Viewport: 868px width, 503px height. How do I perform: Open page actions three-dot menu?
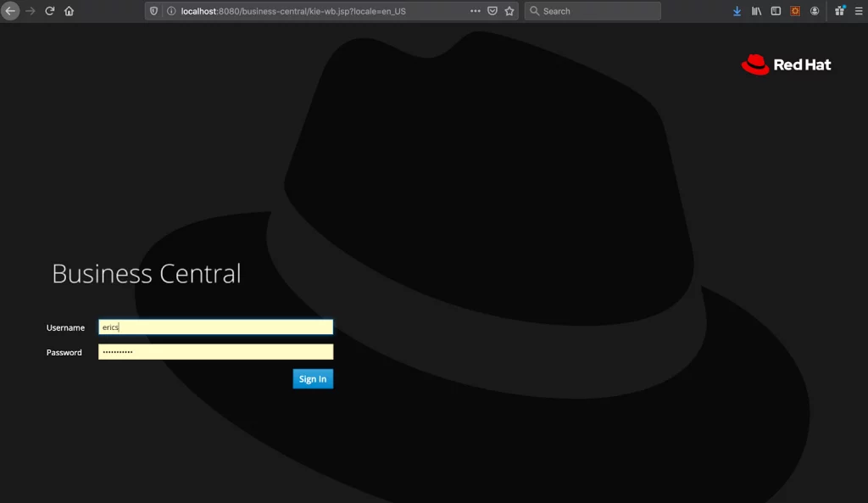[475, 11]
